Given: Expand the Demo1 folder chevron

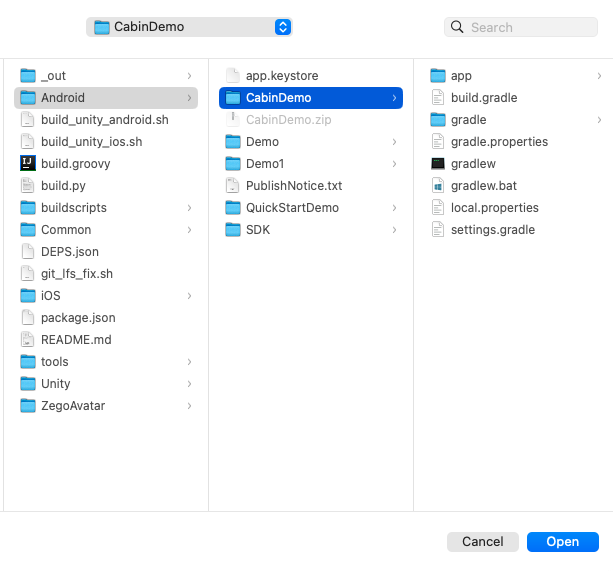Looking at the screenshot, I should [x=394, y=164].
